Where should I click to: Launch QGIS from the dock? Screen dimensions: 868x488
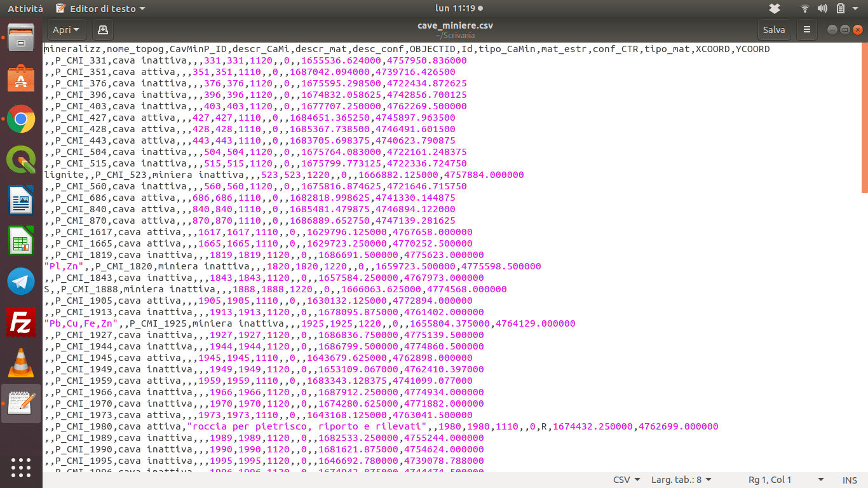pos(21,159)
